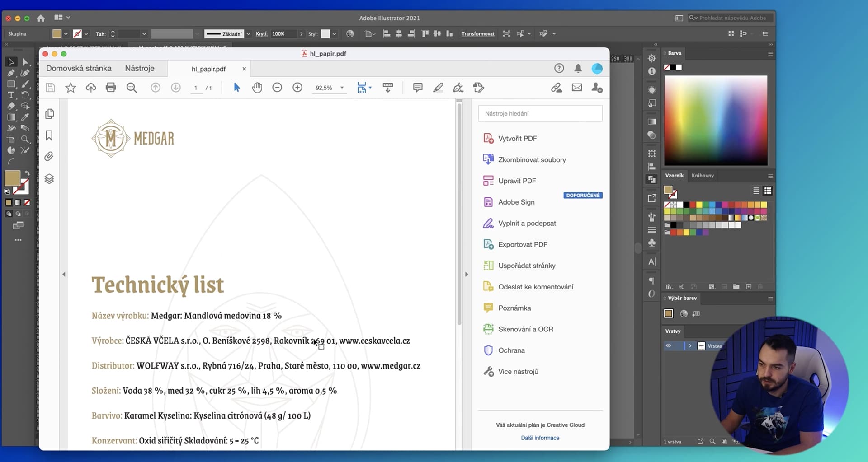The width and height of the screenshot is (868, 462).
Task: Select the Illustrator Selection tool
Action: click(11, 62)
